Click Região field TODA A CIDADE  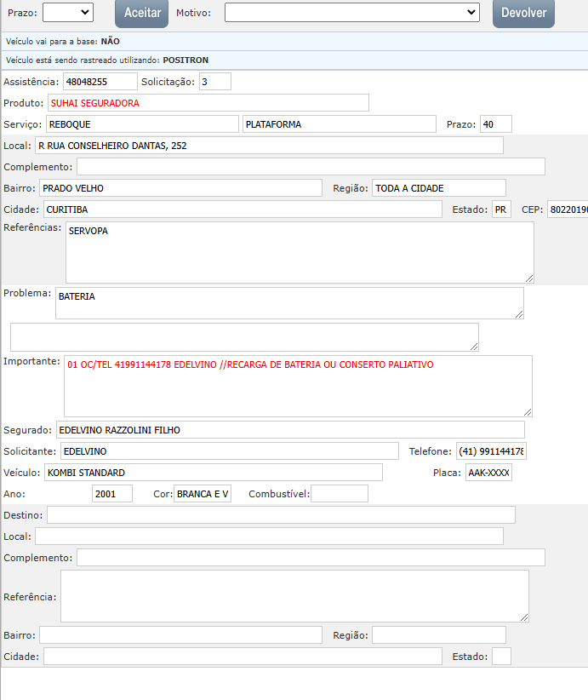point(439,188)
